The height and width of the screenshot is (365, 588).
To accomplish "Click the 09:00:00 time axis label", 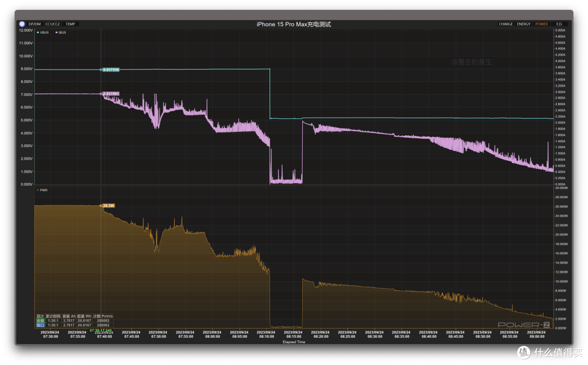I will [x=537, y=337].
